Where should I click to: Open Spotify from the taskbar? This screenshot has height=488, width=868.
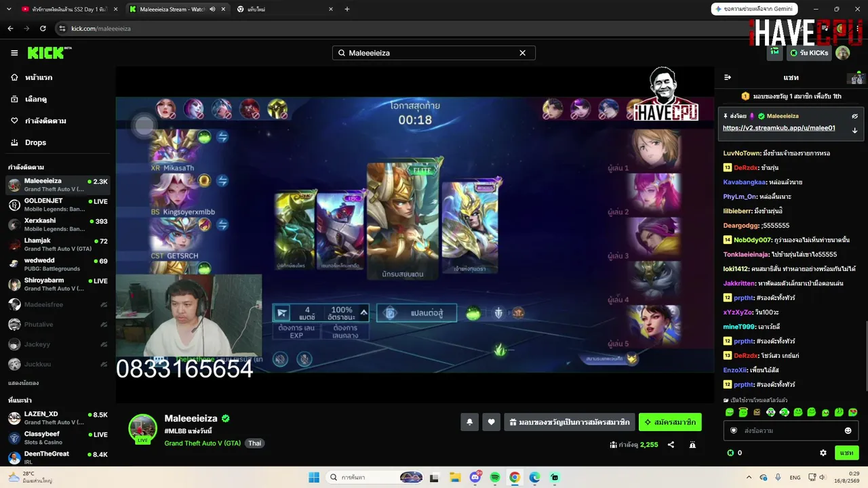coord(495,477)
